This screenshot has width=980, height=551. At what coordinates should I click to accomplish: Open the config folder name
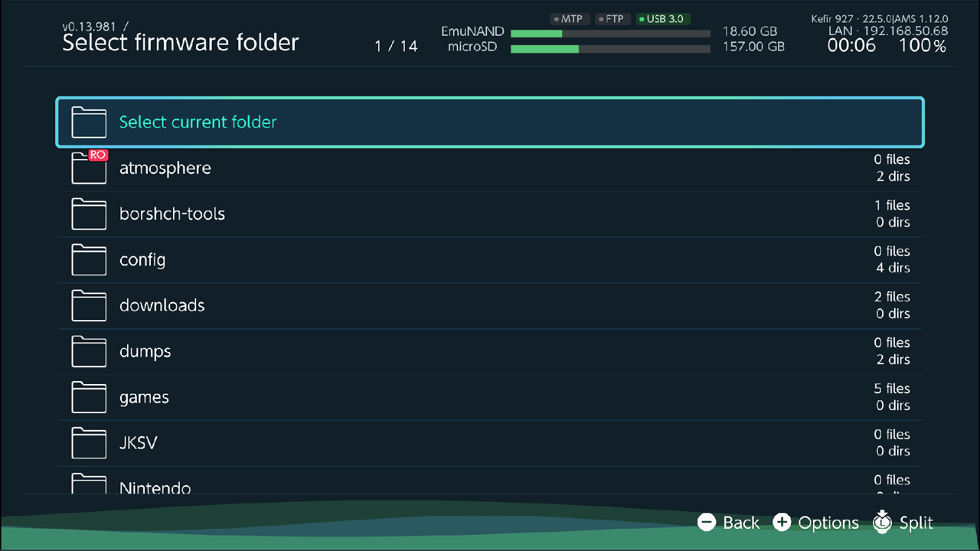(x=142, y=260)
